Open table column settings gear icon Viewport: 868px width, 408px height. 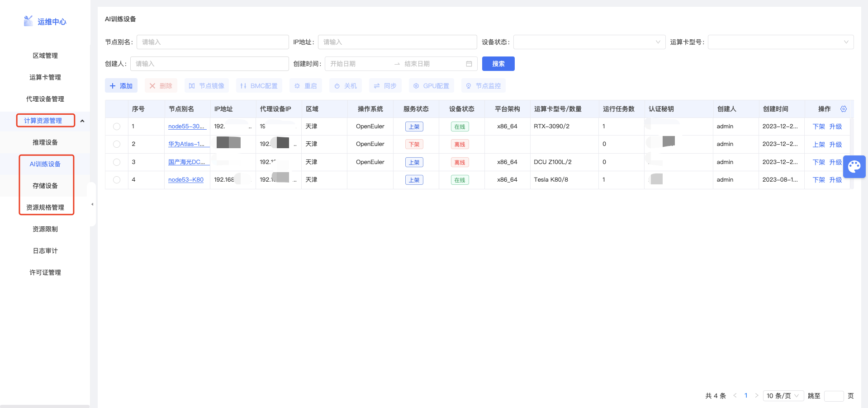(x=844, y=109)
